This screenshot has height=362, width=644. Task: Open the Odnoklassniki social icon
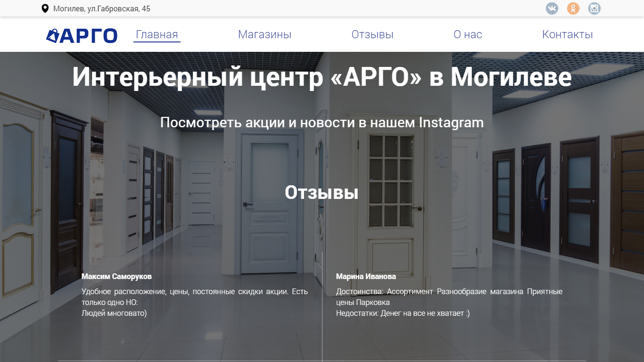point(573,8)
